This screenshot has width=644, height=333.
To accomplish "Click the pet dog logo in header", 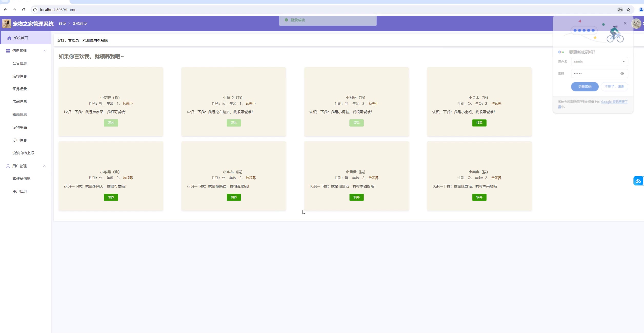I will point(7,24).
